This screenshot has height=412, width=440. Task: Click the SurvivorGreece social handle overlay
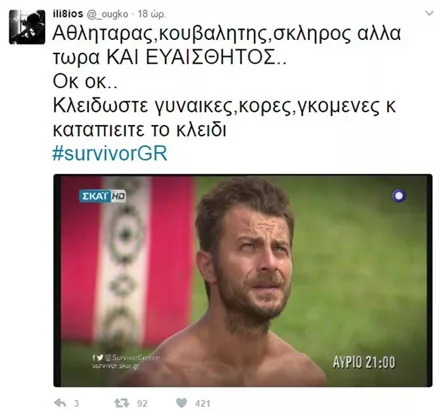(x=126, y=357)
